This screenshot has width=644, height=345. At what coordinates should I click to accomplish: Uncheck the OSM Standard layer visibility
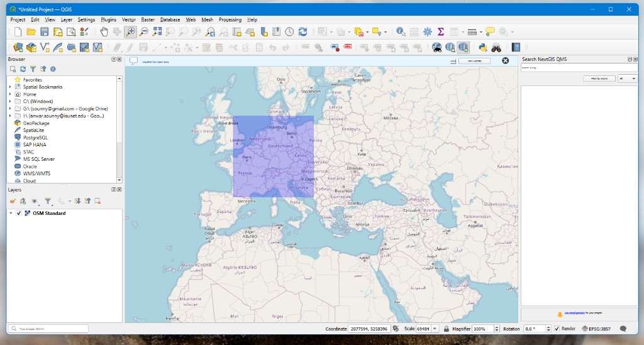(19, 213)
